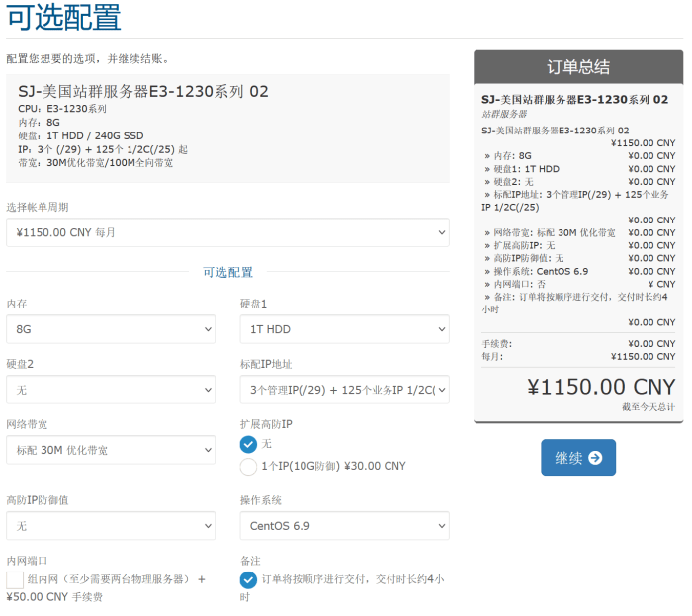Click the 内网端口: 否 summary row
The width and height of the screenshot is (692, 616).
(578, 284)
